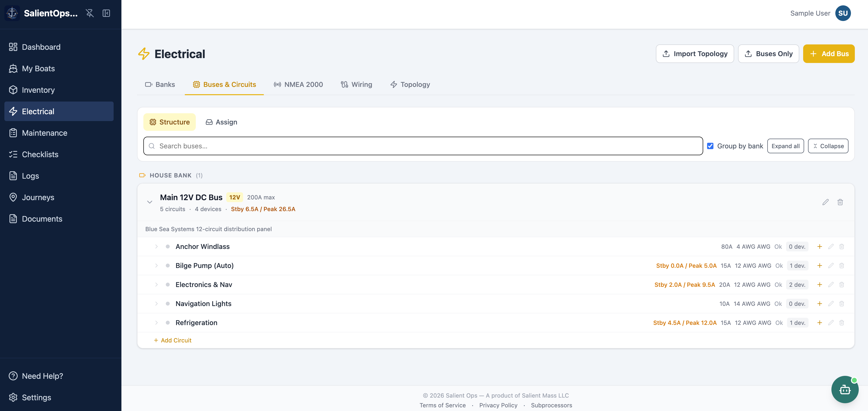This screenshot has height=411, width=868.
Task: Open the NMEA 2000 tab
Action: (x=298, y=85)
